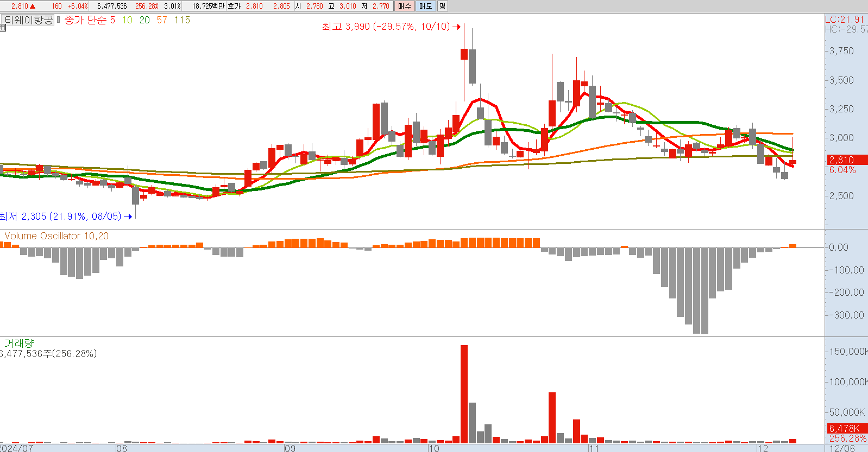Click the 3,750 price axis label
This screenshot has width=868, height=452.
click(x=841, y=51)
